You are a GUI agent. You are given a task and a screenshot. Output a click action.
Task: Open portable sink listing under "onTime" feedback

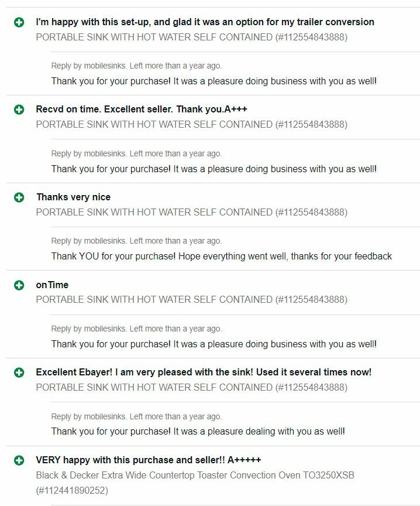click(191, 299)
